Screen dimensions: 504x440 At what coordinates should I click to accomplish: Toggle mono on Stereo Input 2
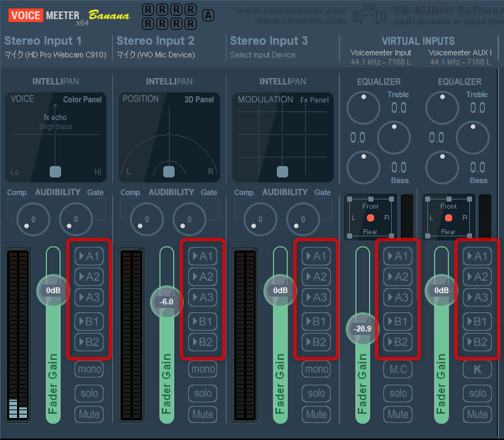click(202, 369)
